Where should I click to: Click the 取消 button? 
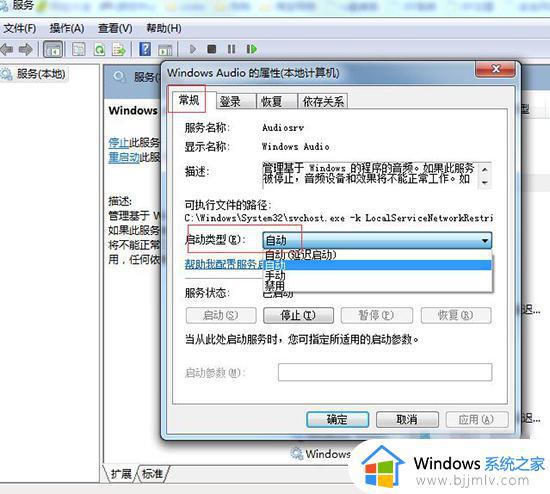pyautogui.click(x=407, y=419)
